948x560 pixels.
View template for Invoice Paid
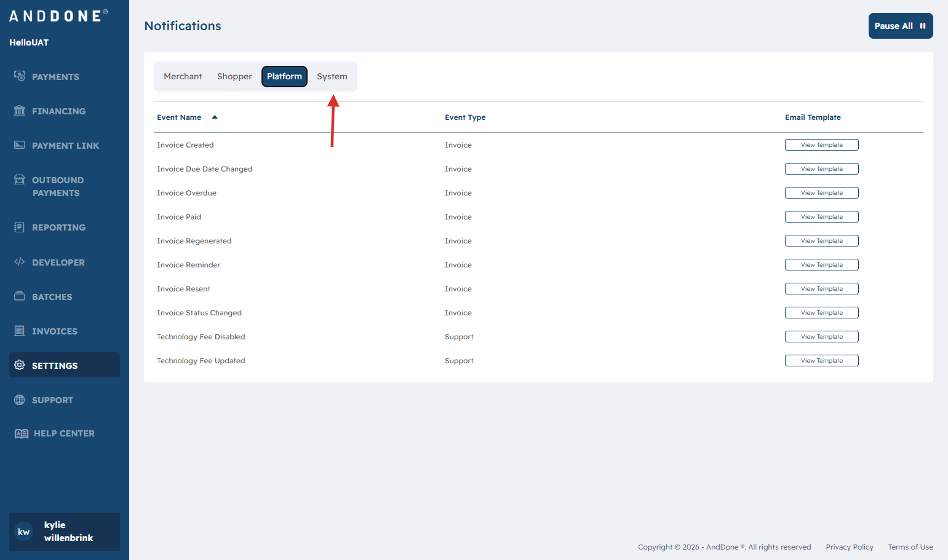tap(822, 217)
